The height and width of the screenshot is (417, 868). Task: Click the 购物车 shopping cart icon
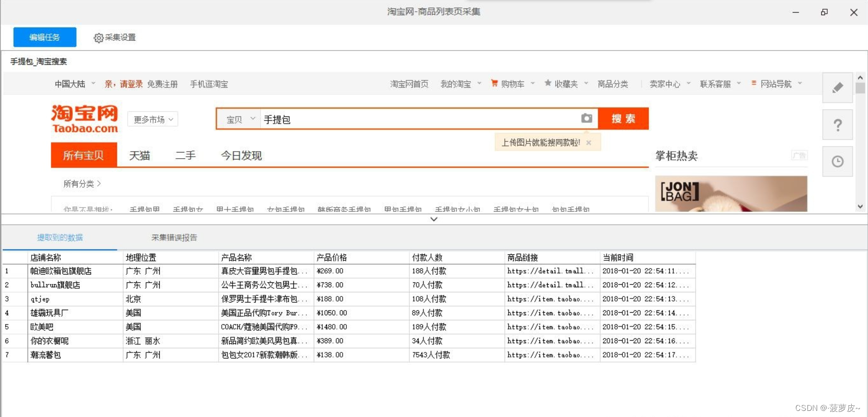point(494,83)
